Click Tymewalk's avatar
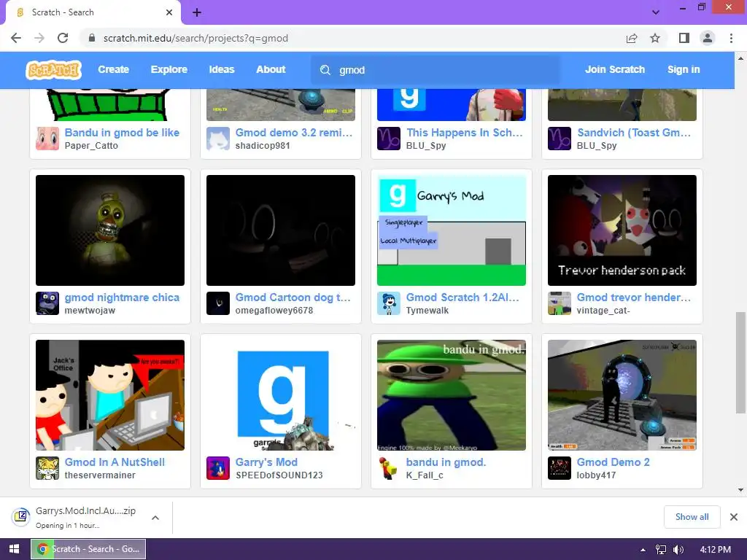Image resolution: width=747 pixels, height=560 pixels. [x=389, y=303]
